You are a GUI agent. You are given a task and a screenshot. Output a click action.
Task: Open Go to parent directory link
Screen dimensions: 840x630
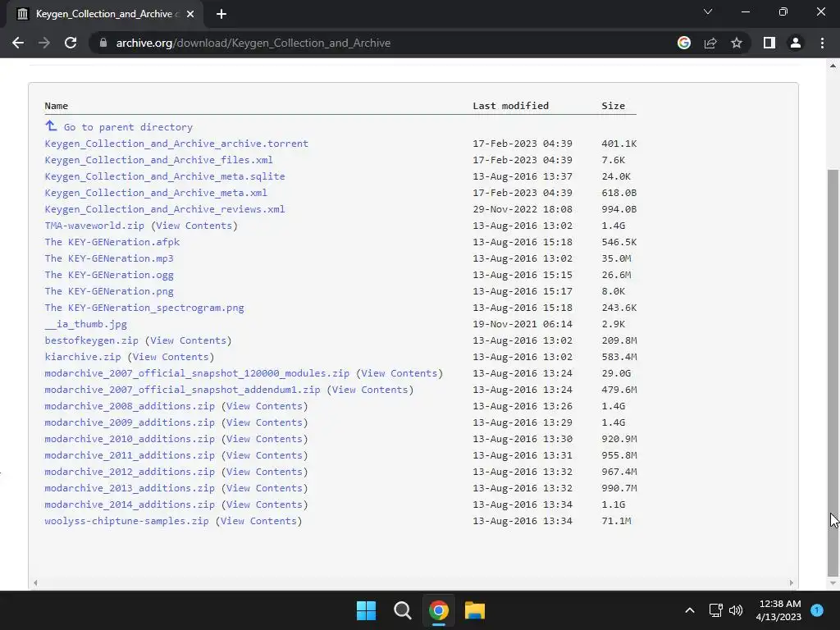coord(128,127)
